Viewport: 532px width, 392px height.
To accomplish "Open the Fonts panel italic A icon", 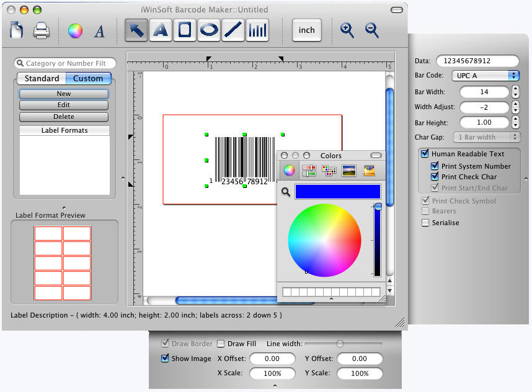I will [x=99, y=32].
